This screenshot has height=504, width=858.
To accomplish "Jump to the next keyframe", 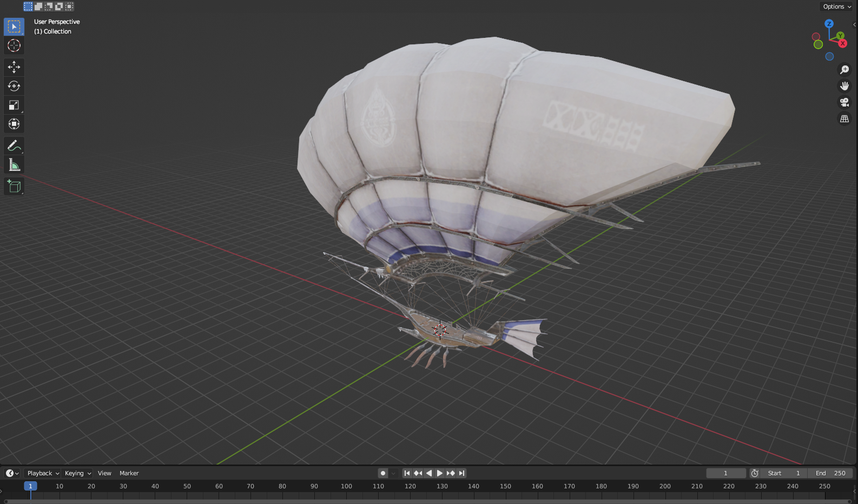I will tap(451, 473).
